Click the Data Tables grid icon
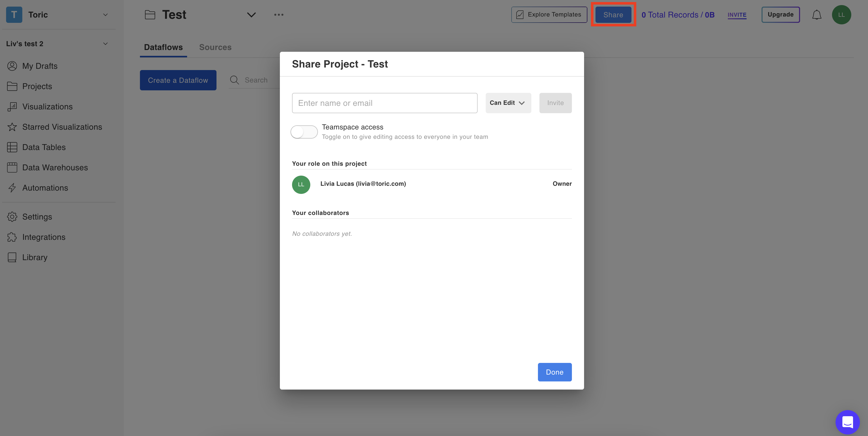This screenshot has width=868, height=436. pyautogui.click(x=12, y=147)
